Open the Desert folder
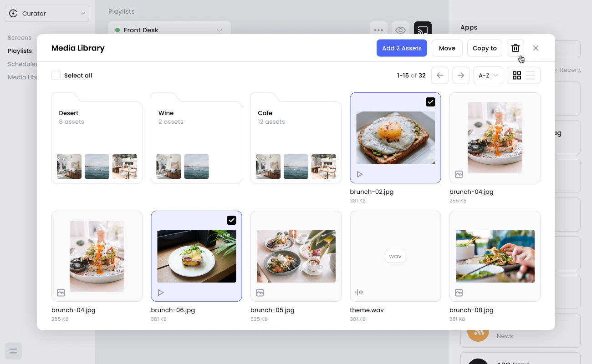This screenshot has width=592, height=364. point(97,138)
